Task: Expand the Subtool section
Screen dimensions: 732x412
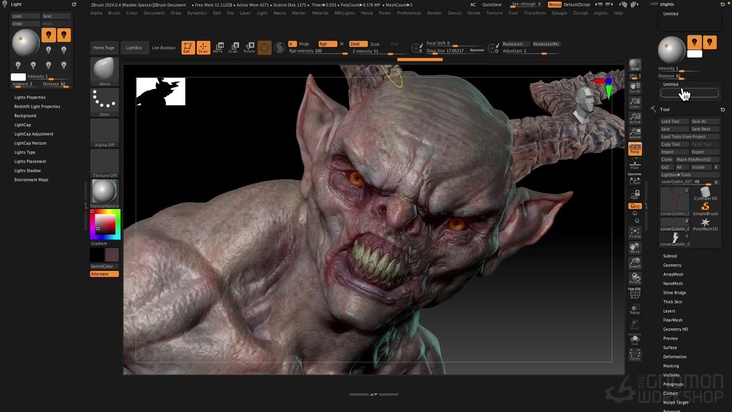Action: [x=670, y=255]
